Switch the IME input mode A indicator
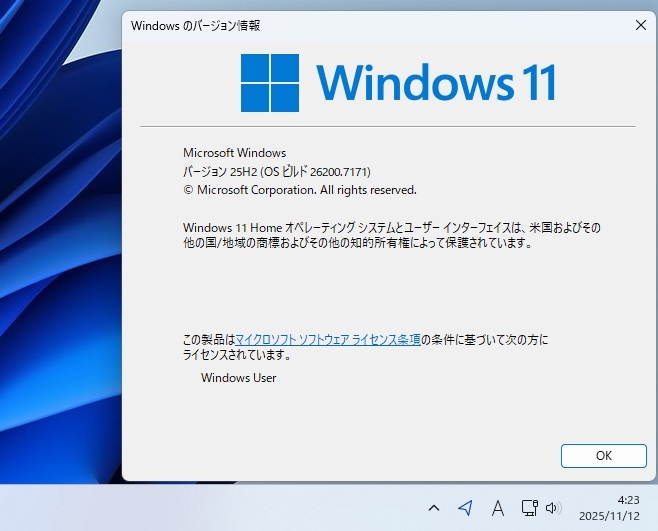The image size is (658, 531). (x=498, y=508)
